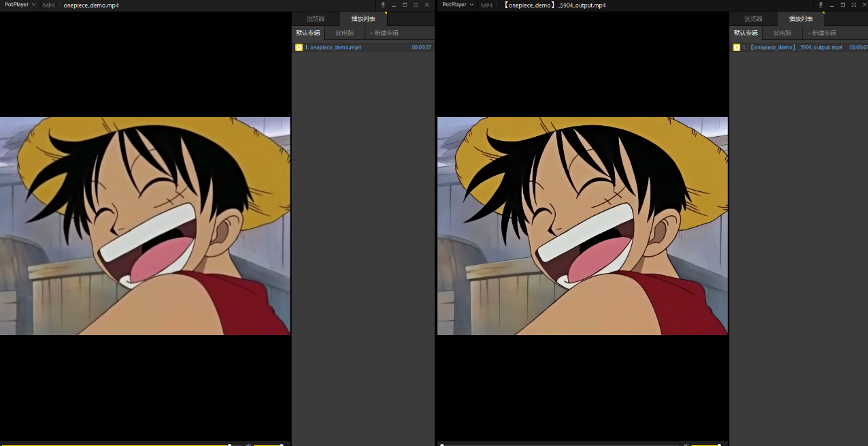Viewport: 868px width, 446px height.
Task: Select 播放列表 tab in left player
Action: coord(363,19)
